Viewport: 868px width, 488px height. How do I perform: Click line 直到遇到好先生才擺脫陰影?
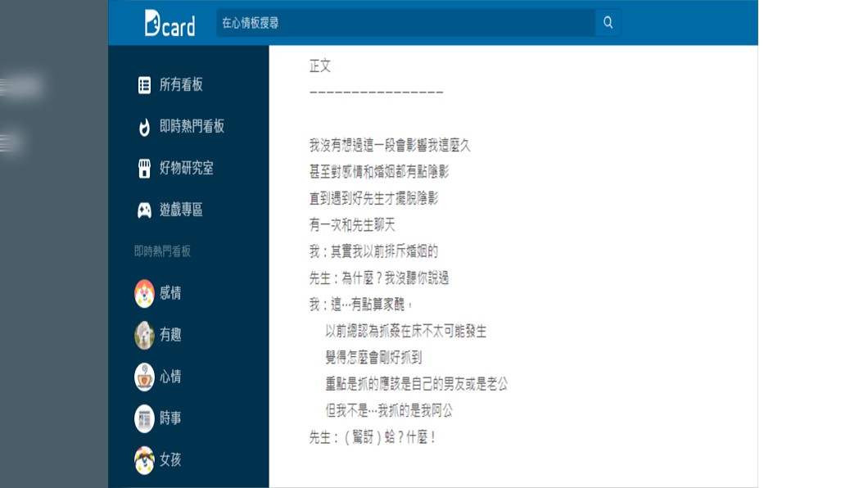point(373,199)
